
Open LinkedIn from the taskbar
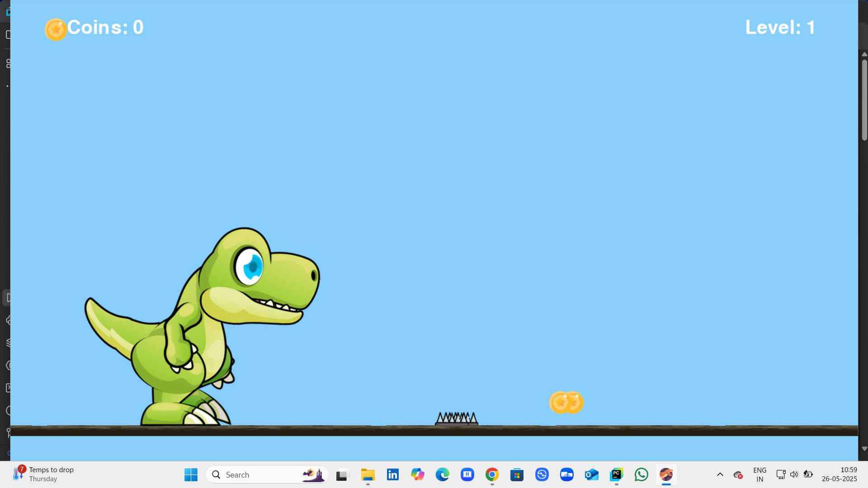[392, 474]
